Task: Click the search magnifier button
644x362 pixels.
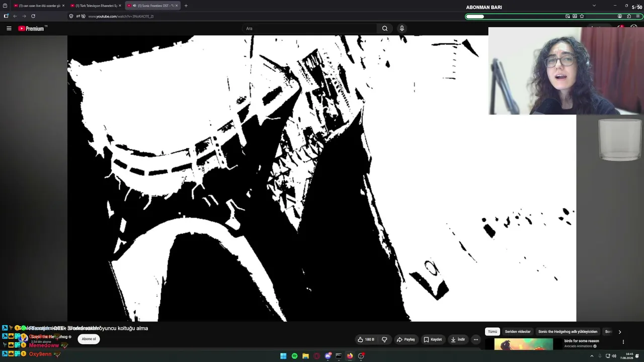Action: coord(385,29)
